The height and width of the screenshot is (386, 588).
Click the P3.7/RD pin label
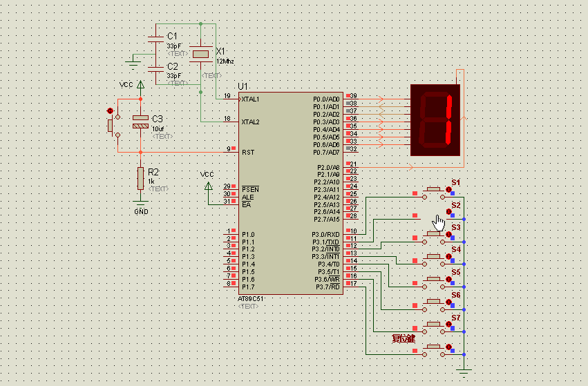point(328,287)
